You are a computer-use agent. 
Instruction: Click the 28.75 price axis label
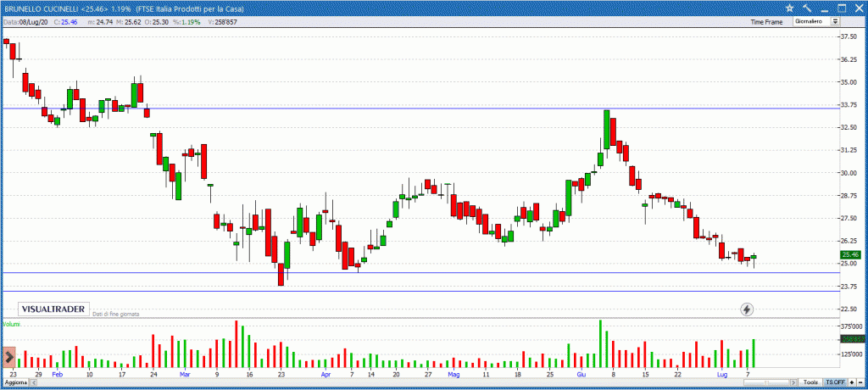[x=849, y=196]
